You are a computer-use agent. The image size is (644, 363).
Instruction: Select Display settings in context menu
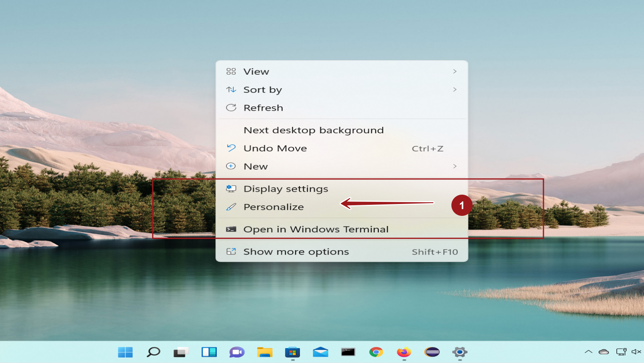click(286, 189)
